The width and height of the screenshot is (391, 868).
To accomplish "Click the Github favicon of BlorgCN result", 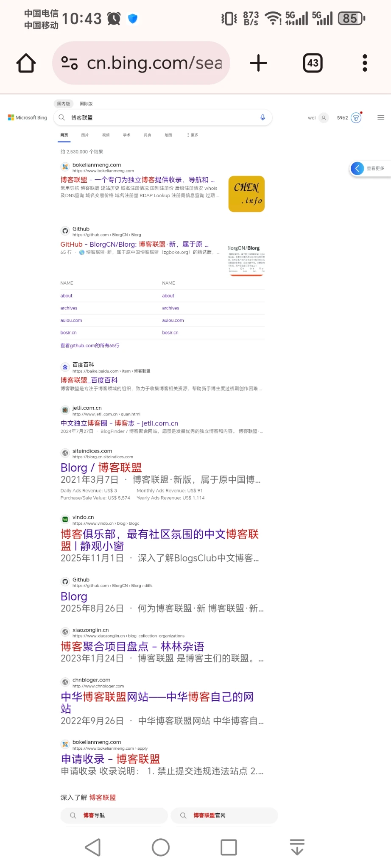I will [x=65, y=231].
